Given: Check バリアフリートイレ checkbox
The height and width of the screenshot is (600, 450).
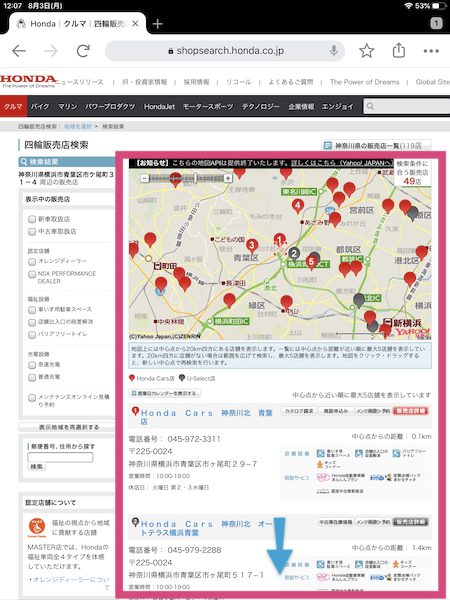Looking at the screenshot, I should [32, 334].
